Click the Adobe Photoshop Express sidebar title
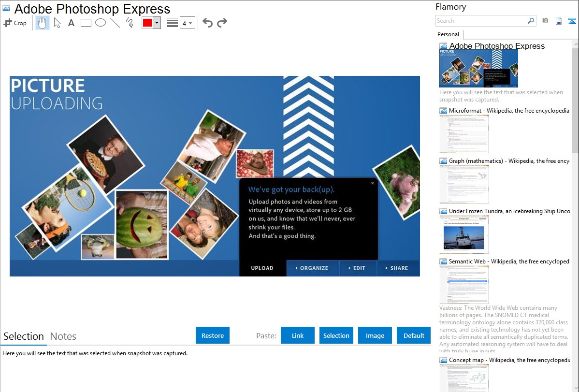This screenshot has width=579, height=392. [x=497, y=46]
